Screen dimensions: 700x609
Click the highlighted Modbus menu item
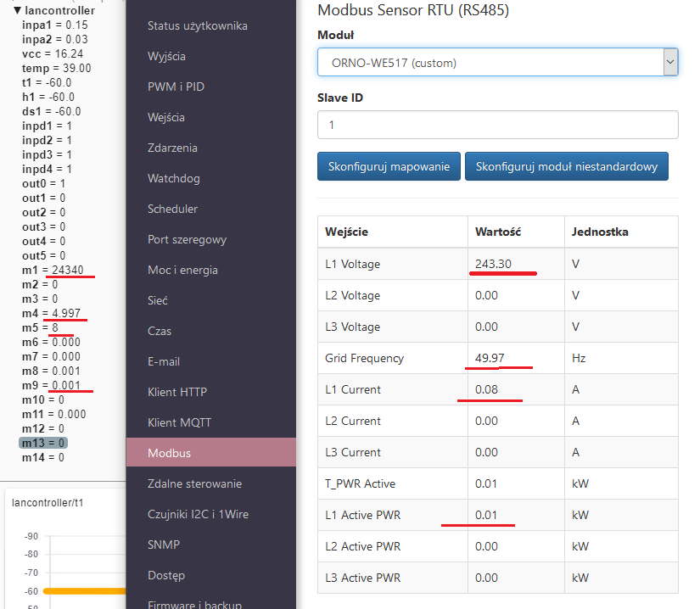tap(170, 453)
